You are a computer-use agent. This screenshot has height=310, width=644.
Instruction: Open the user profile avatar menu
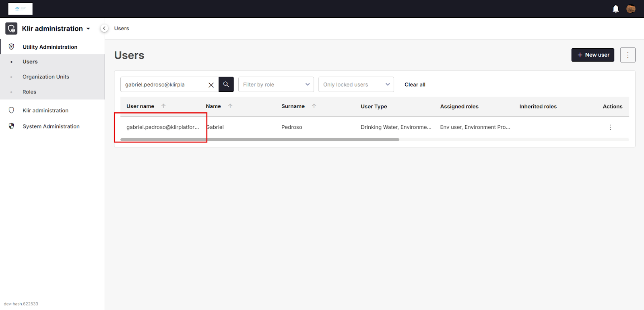631,9
